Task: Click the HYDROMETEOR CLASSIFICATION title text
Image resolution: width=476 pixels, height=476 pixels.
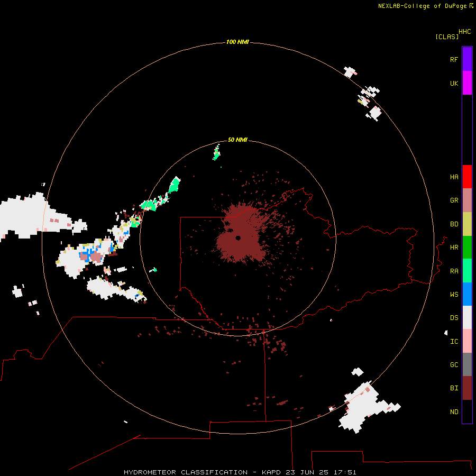Action: click(186, 472)
